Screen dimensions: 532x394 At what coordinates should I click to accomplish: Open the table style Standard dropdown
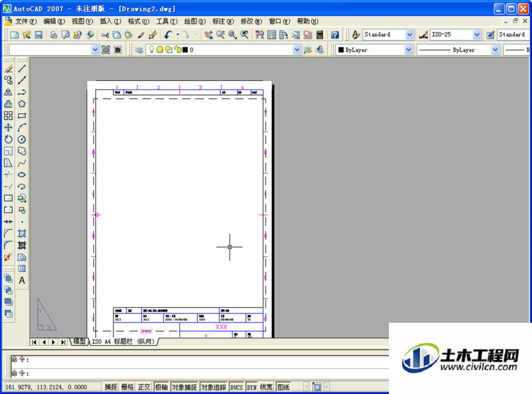[x=513, y=35]
